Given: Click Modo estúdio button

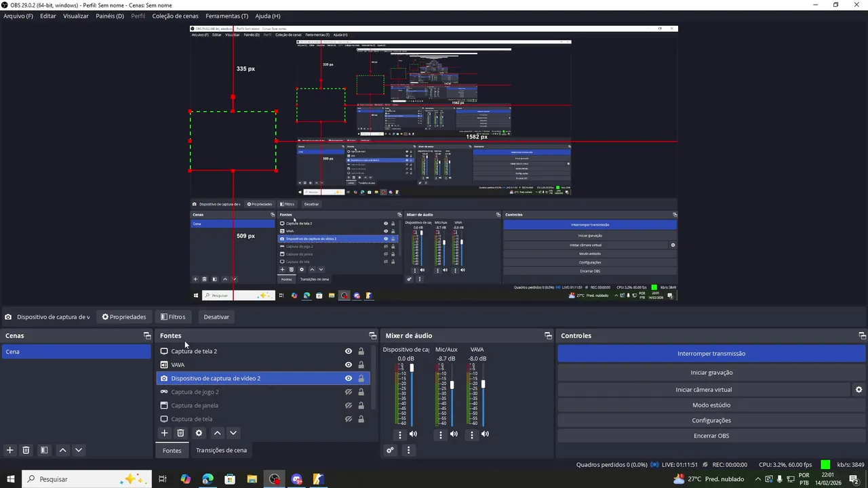Looking at the screenshot, I should tap(711, 405).
